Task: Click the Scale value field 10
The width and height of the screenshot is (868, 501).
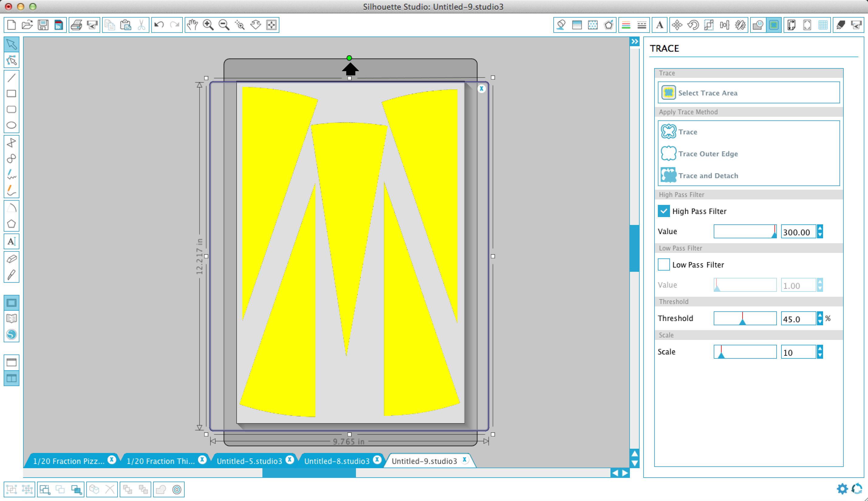Action: pyautogui.click(x=798, y=352)
